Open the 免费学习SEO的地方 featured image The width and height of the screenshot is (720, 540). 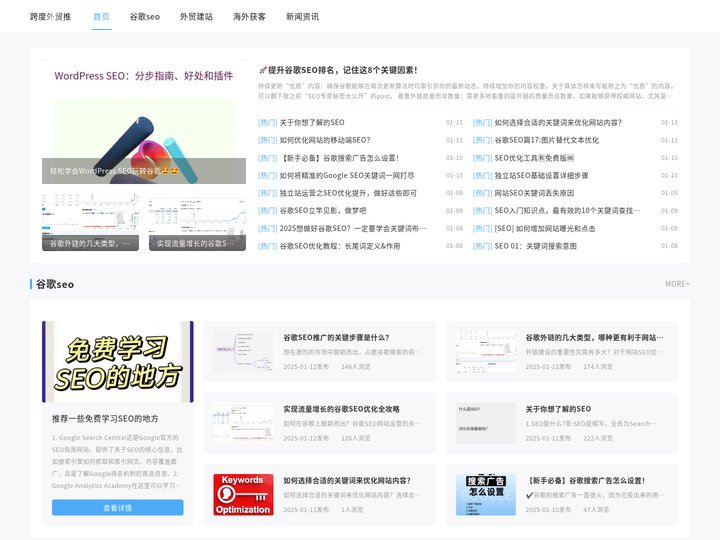[118, 362]
